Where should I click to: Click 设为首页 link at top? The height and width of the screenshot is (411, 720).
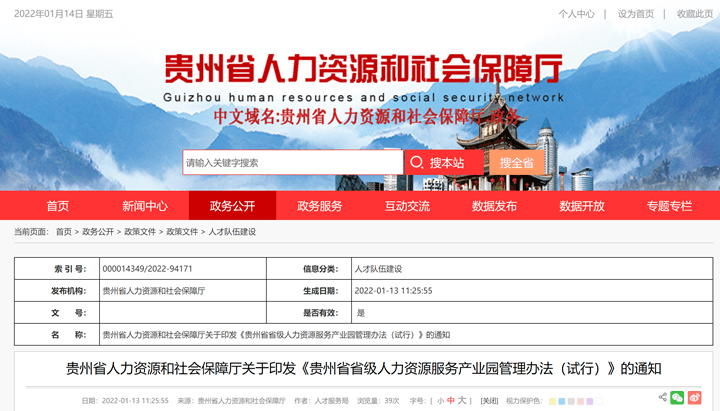pyautogui.click(x=635, y=14)
